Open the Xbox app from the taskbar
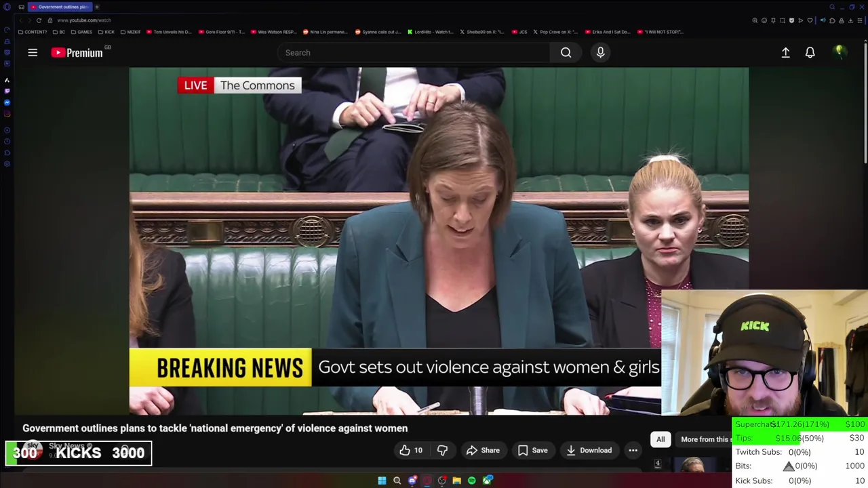Screen dimensions: 868x488 click(x=487, y=481)
